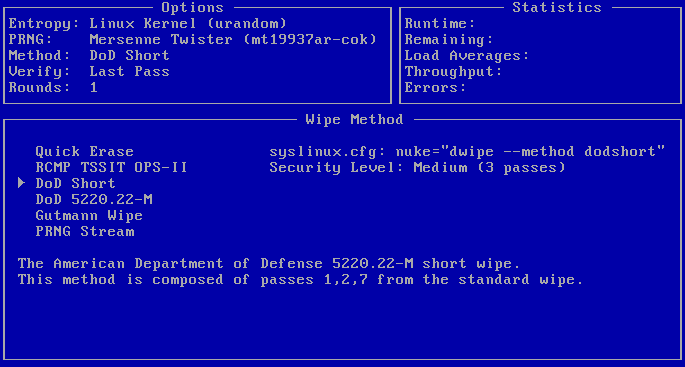Click the syslinux.cfg nuke command text

point(467,152)
